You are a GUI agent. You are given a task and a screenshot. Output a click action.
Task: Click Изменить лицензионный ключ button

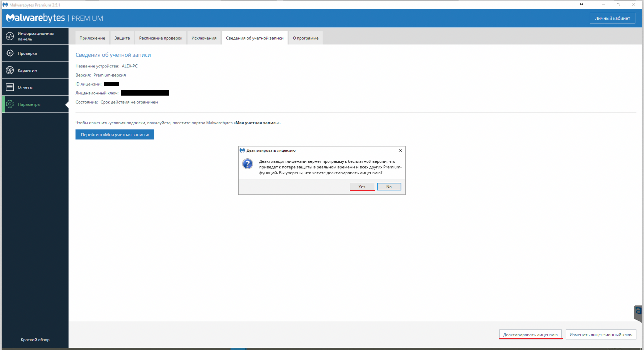pyautogui.click(x=601, y=335)
